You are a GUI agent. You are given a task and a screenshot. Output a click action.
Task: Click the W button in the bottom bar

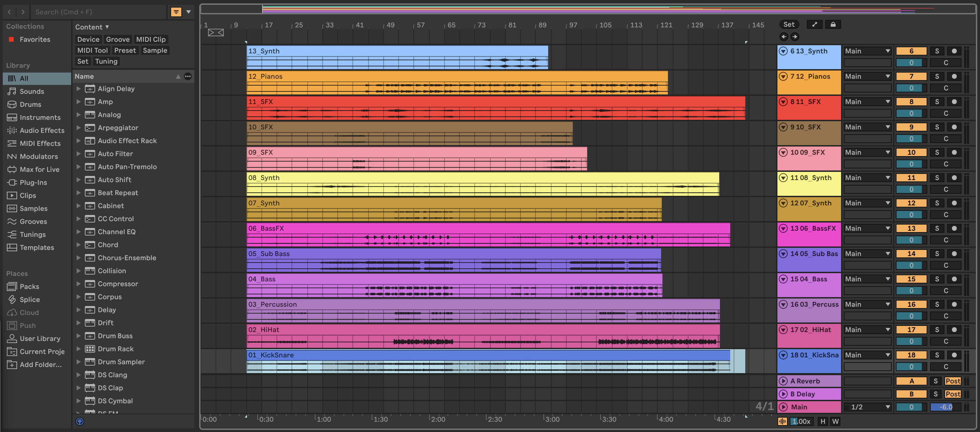(x=835, y=421)
